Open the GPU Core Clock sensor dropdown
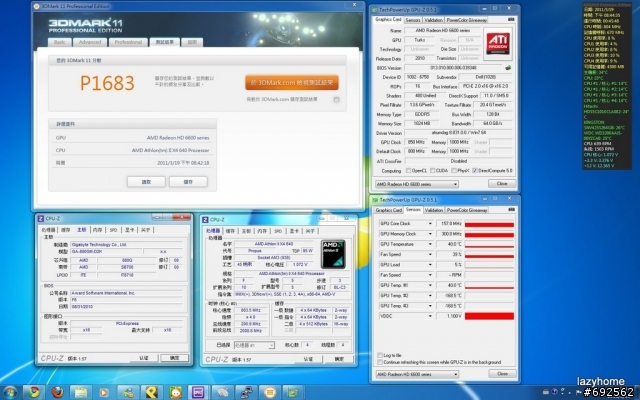The image size is (640, 400). click(430, 224)
